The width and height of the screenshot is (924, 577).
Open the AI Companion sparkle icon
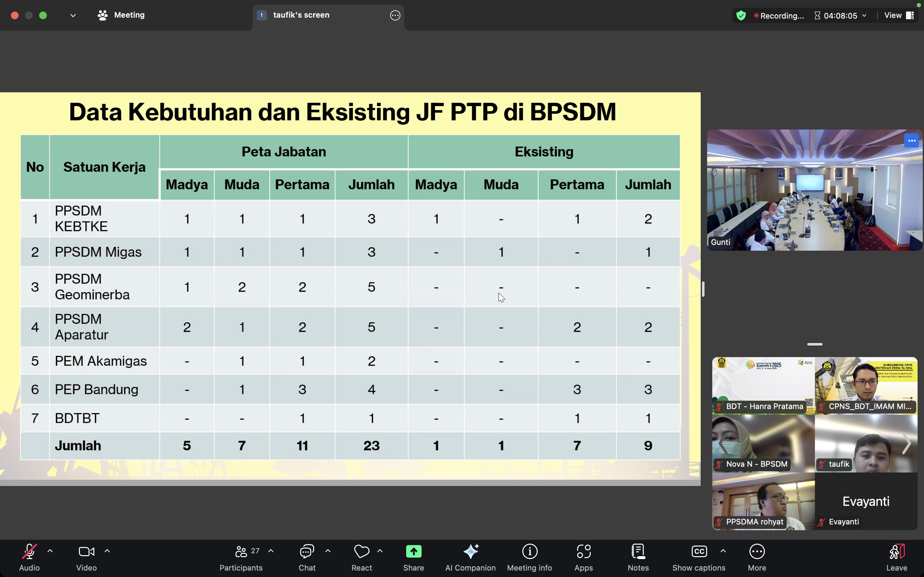(x=470, y=551)
